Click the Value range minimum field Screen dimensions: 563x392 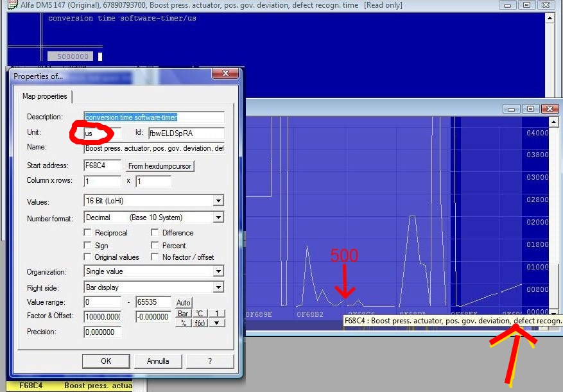pyautogui.click(x=102, y=302)
